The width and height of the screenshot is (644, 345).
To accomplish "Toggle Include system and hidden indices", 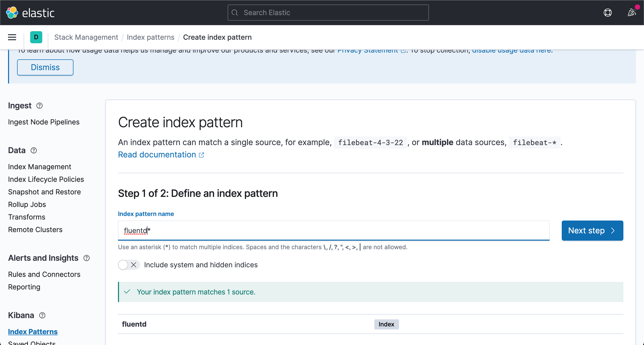I will (129, 265).
